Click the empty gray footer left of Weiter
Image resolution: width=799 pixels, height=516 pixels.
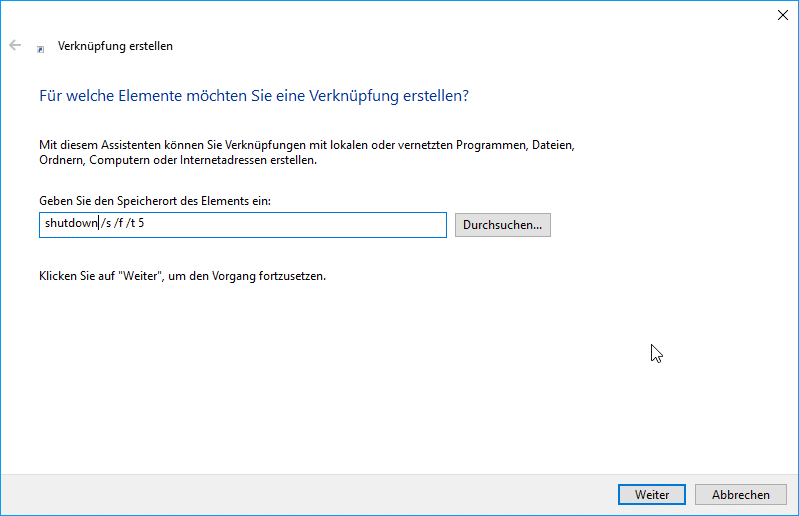pyautogui.click(x=300, y=494)
